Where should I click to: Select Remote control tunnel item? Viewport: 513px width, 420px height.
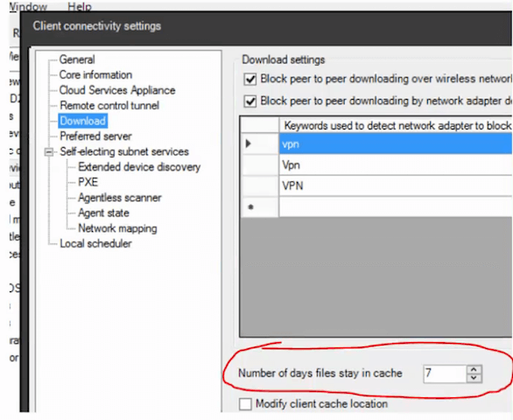[109, 106]
